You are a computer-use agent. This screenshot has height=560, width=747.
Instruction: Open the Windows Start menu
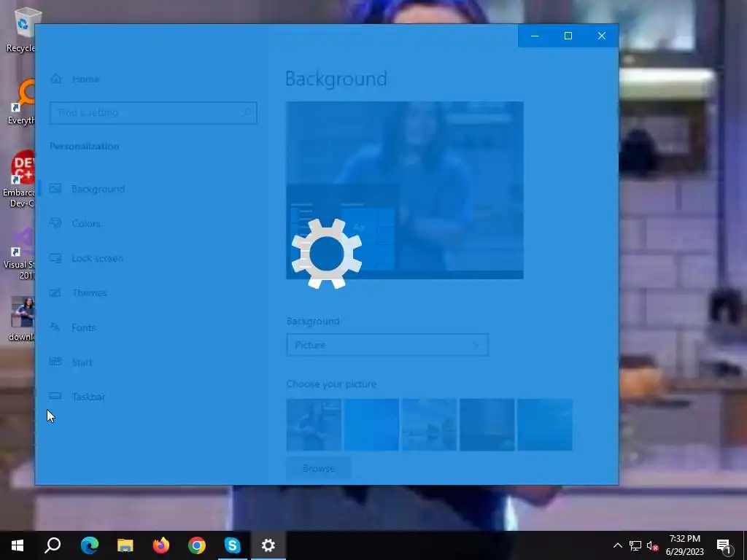coord(18,545)
